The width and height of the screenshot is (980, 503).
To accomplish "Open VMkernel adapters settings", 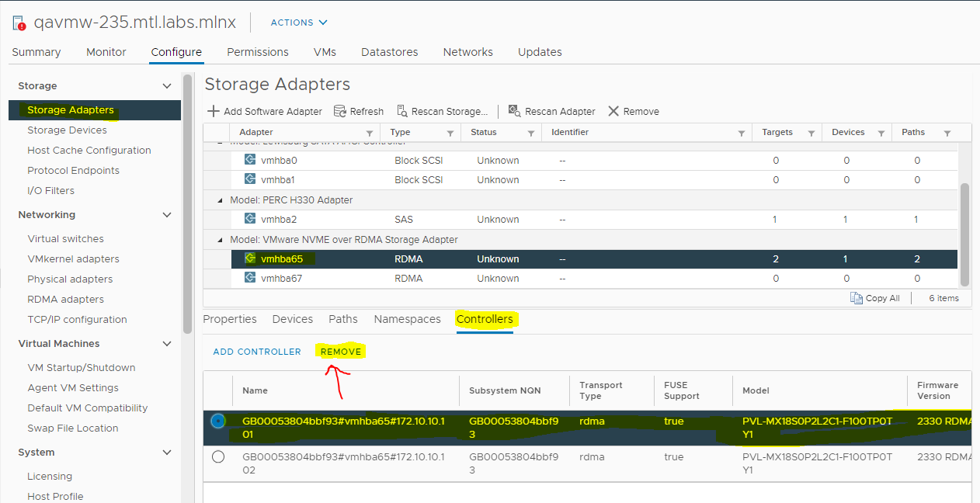I will [74, 258].
